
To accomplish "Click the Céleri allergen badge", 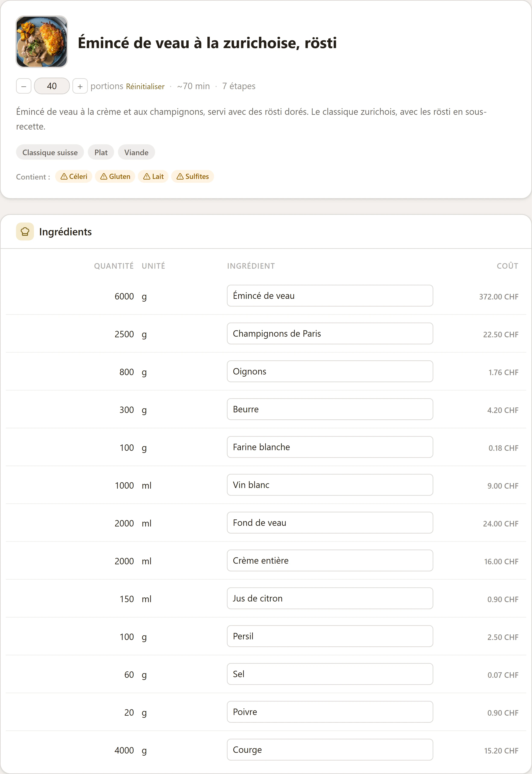I will [74, 176].
